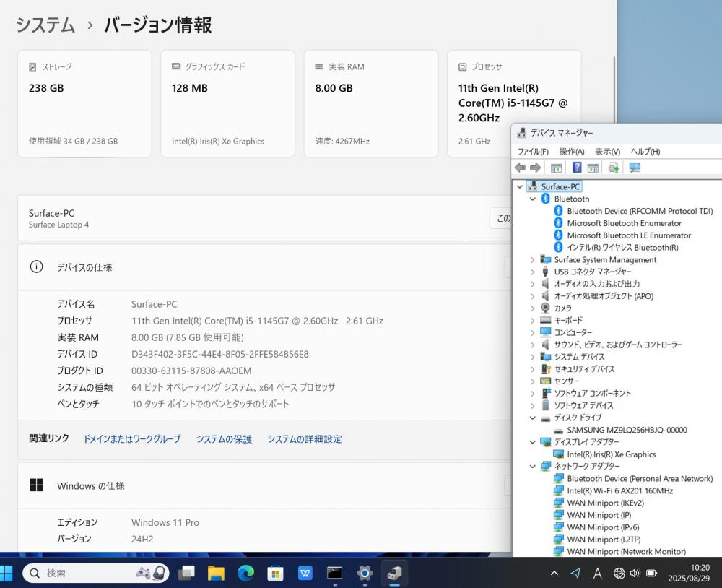The height and width of the screenshot is (588, 722).
Task: Click the scan for hardware changes monitor icon
Action: (635, 168)
